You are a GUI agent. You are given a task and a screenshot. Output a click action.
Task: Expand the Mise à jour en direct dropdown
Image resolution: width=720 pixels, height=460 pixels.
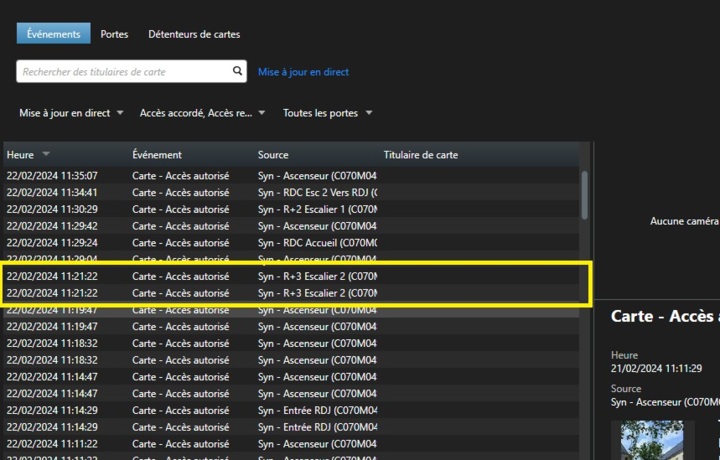(71, 113)
